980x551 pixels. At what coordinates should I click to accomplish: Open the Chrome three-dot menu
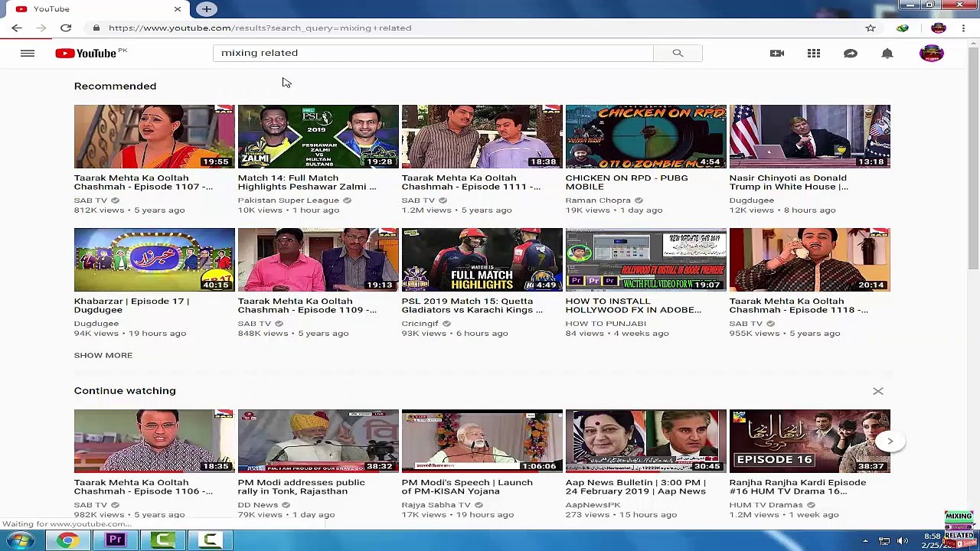coord(963,28)
